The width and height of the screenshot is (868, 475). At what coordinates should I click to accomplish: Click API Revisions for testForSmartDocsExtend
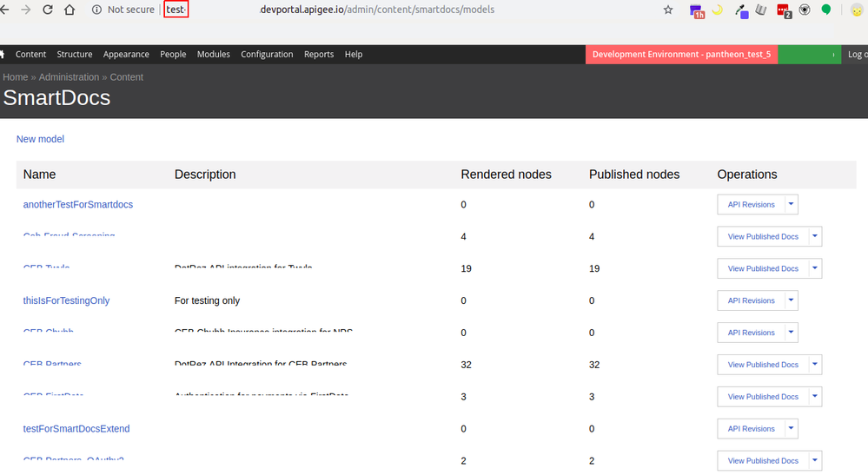pyautogui.click(x=751, y=429)
